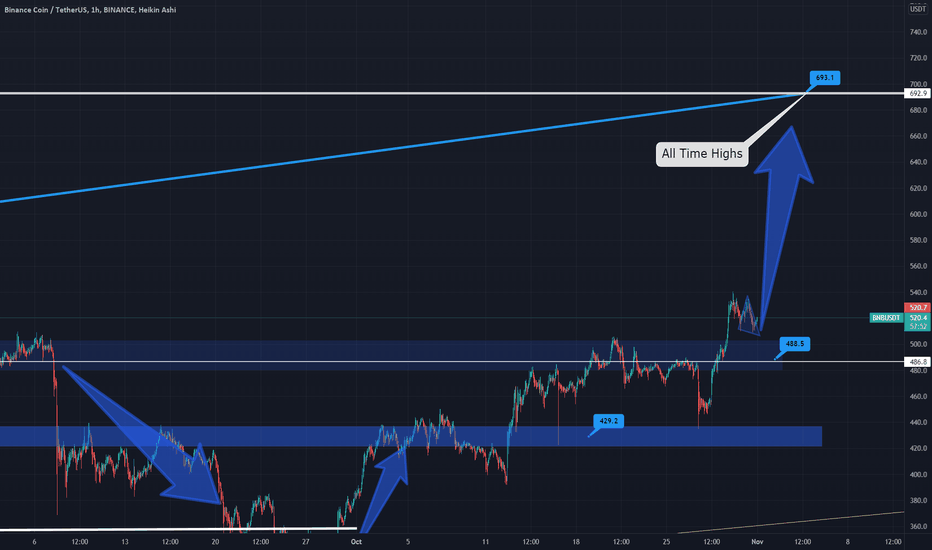Click the 540.0 price axis value
The width and height of the screenshot is (932, 550).
point(918,293)
